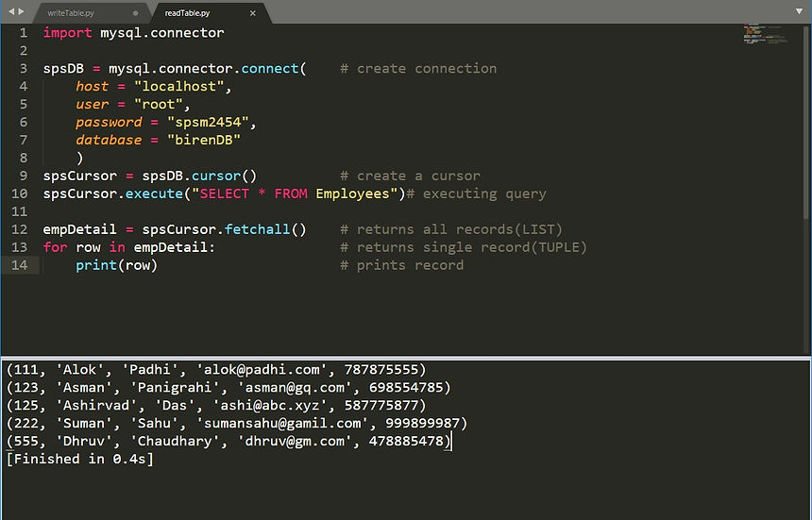Go to previous tab with left arrow
This screenshot has width=812, height=520.
11,11
